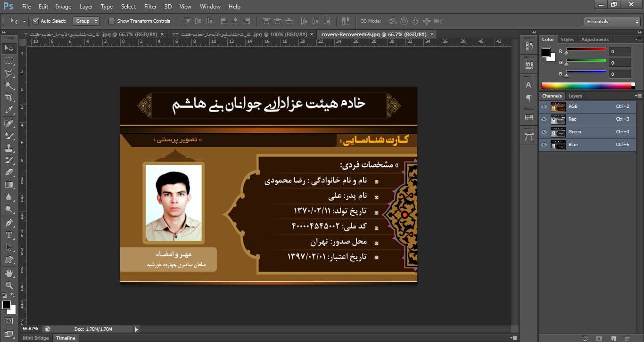The width and height of the screenshot is (644, 342).
Task: Pick the Clone Stamp tool
Action: [x=9, y=148]
